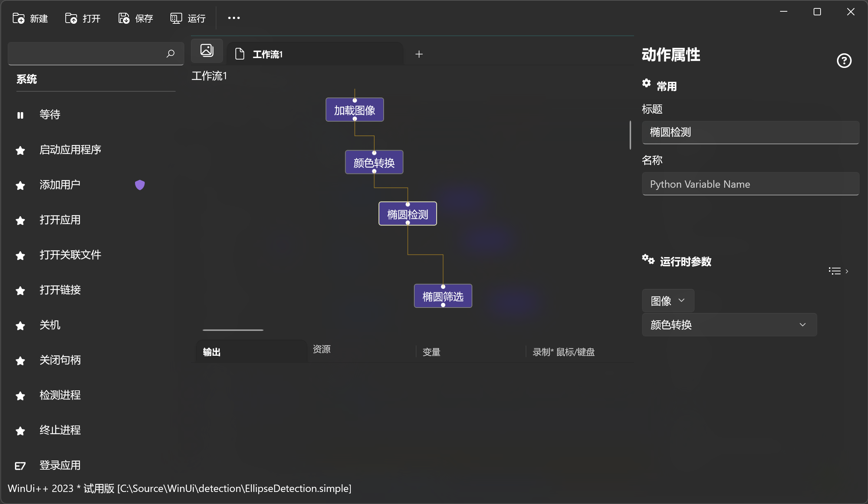Expand the chevron next to 运行时参数
This screenshot has height=504, width=868.
pos(847,271)
